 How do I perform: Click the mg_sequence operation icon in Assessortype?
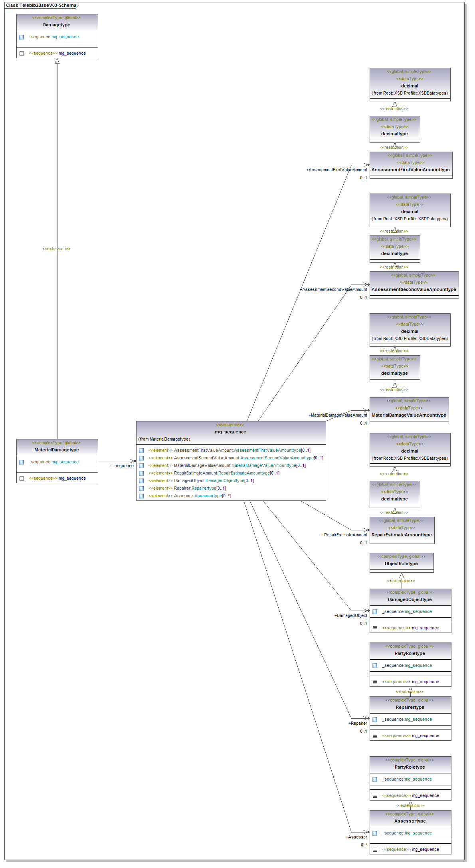coord(375,850)
